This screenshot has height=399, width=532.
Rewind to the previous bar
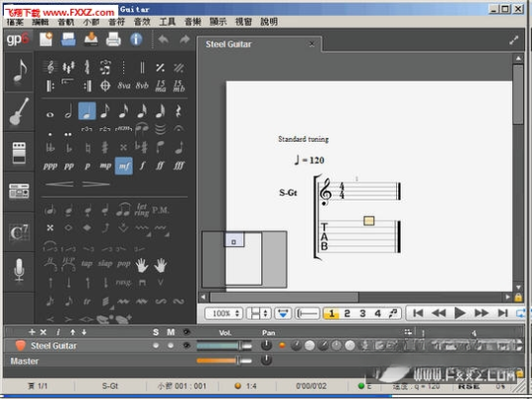(x=438, y=313)
